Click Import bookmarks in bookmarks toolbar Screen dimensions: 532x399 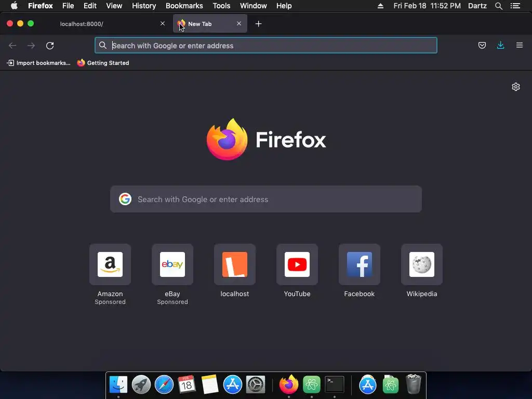point(38,63)
